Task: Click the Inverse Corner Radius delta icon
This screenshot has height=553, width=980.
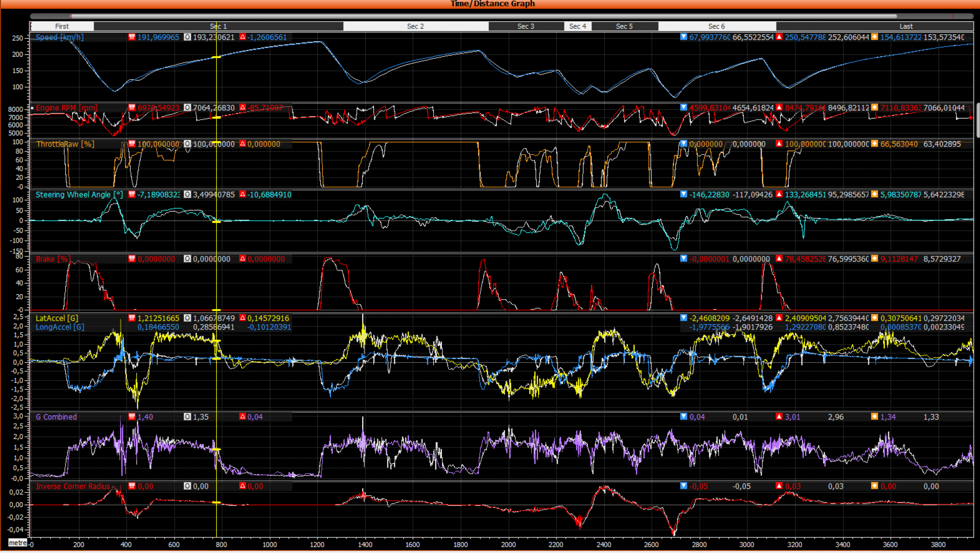Action: pos(243,486)
